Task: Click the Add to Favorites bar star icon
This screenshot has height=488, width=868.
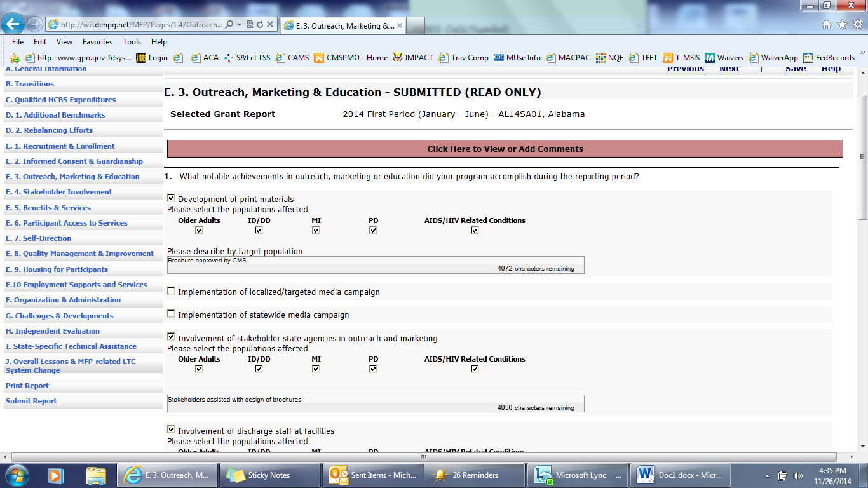Action: pos(14,58)
